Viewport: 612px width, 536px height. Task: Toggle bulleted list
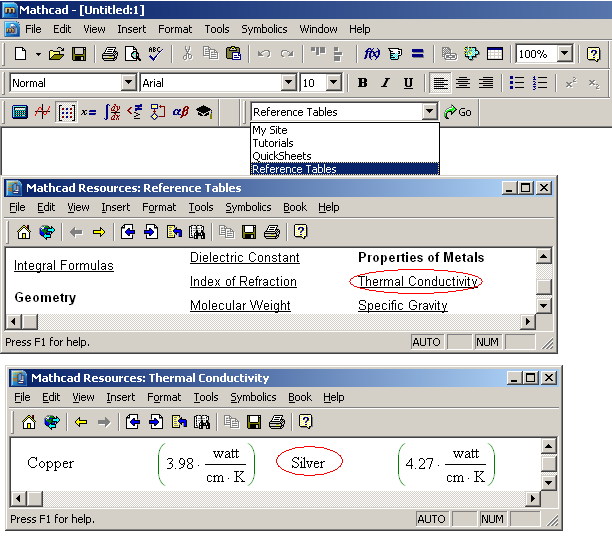pyautogui.click(x=517, y=83)
